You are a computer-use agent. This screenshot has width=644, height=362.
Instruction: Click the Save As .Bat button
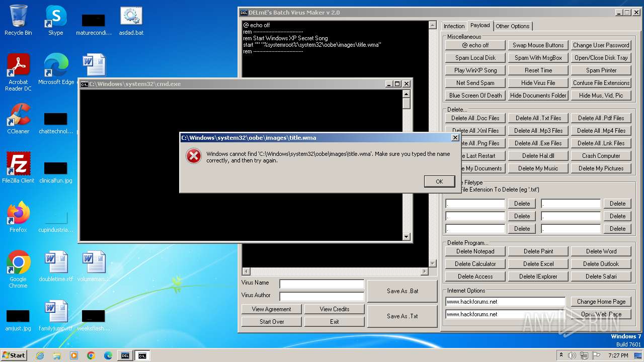point(403,291)
